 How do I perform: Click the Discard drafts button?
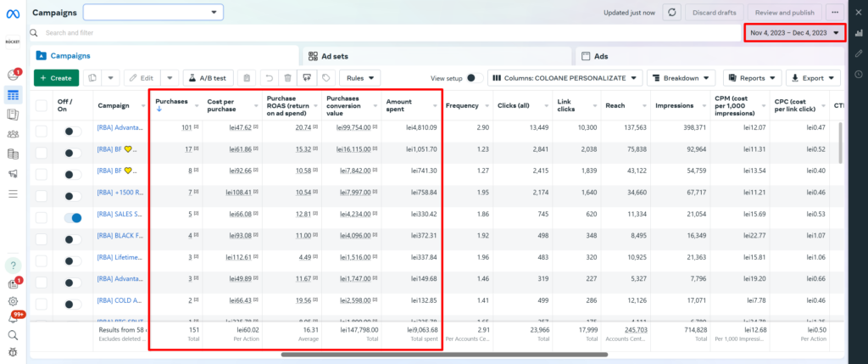pos(715,12)
